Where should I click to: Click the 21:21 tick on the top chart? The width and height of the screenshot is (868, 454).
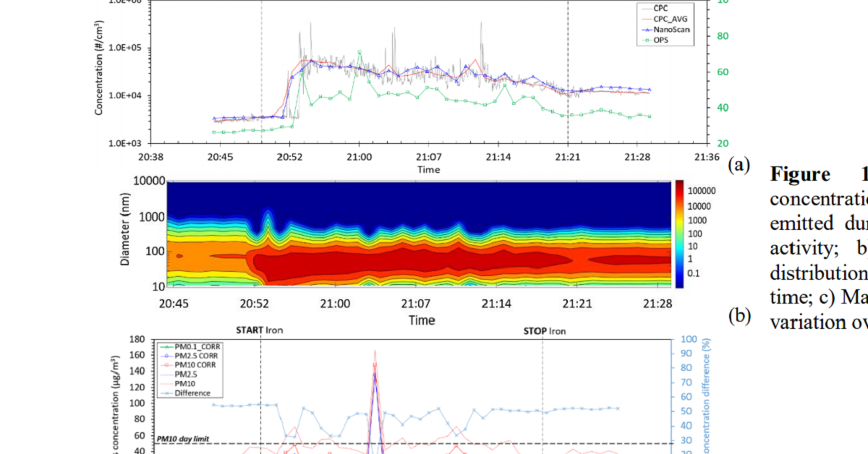tap(568, 156)
